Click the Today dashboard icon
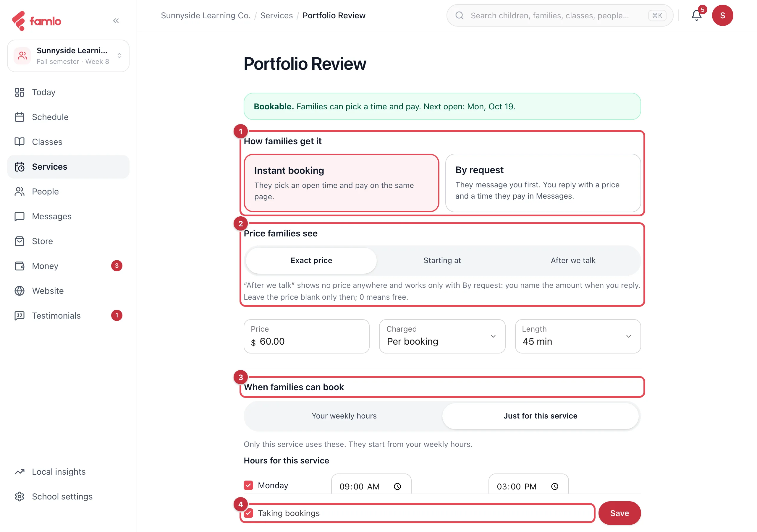This screenshot has width=757, height=532. (20, 92)
